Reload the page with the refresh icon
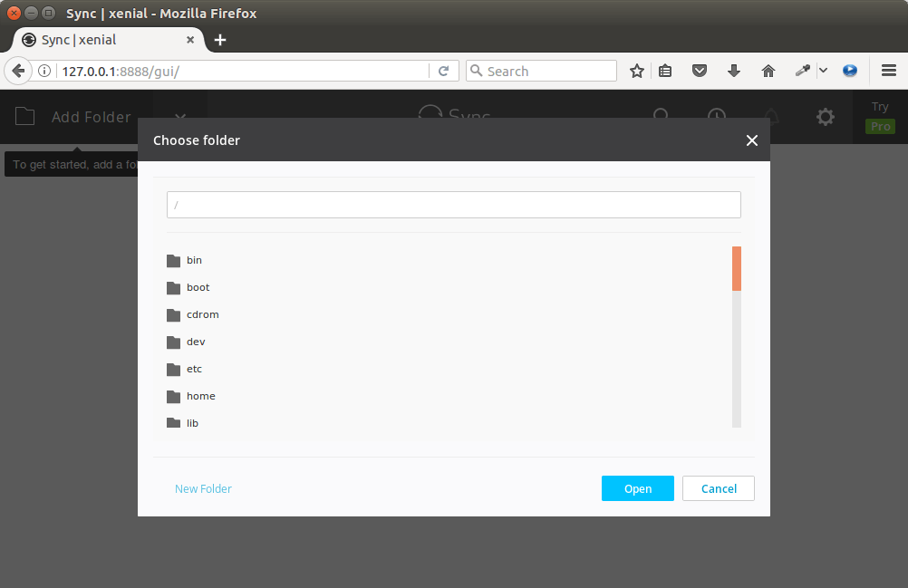Screen dimensions: 908x588 (x=444, y=71)
